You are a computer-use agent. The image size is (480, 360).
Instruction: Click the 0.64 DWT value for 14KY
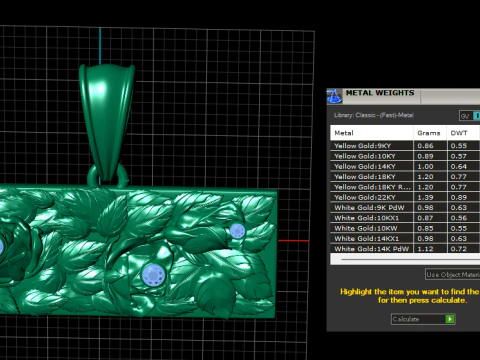click(459, 166)
